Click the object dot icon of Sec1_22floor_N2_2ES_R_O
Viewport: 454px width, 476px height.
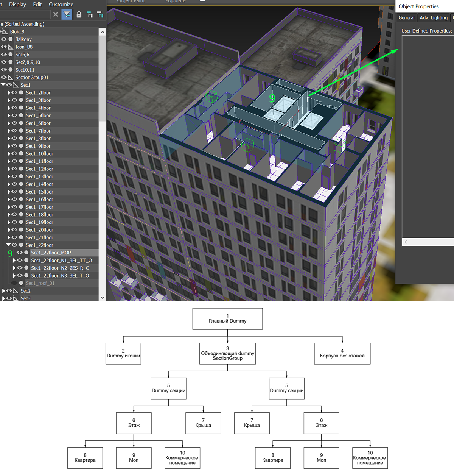coord(26,268)
